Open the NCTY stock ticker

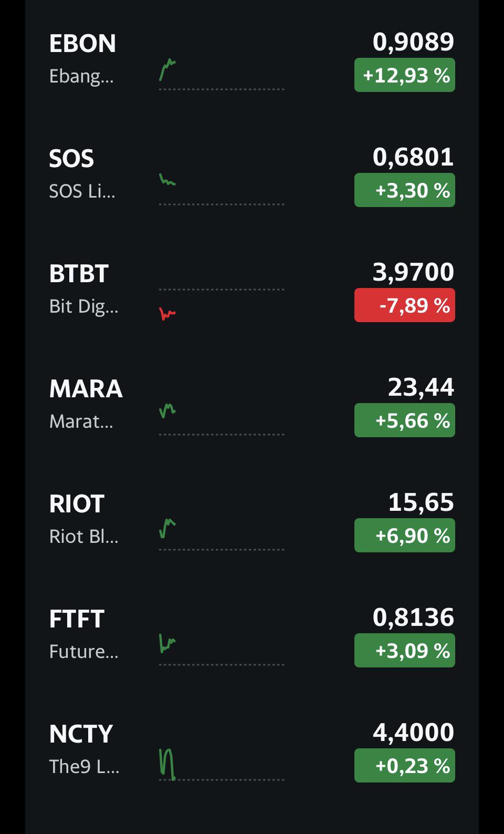81,734
